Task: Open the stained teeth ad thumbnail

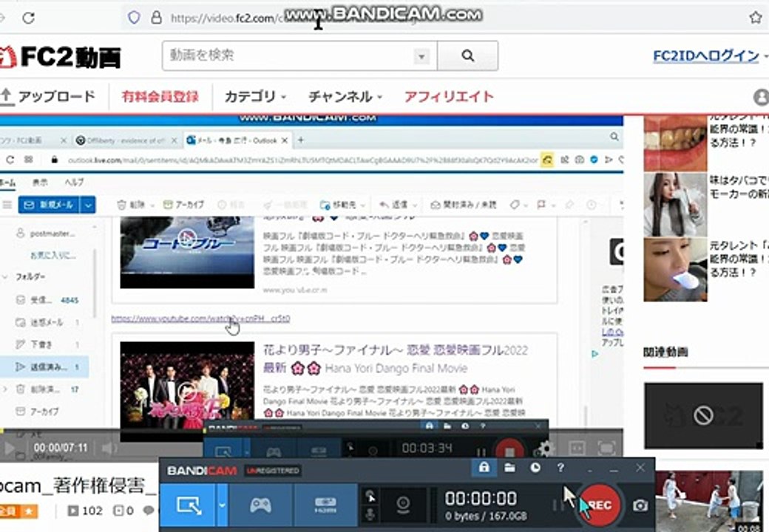Action: pos(675,143)
